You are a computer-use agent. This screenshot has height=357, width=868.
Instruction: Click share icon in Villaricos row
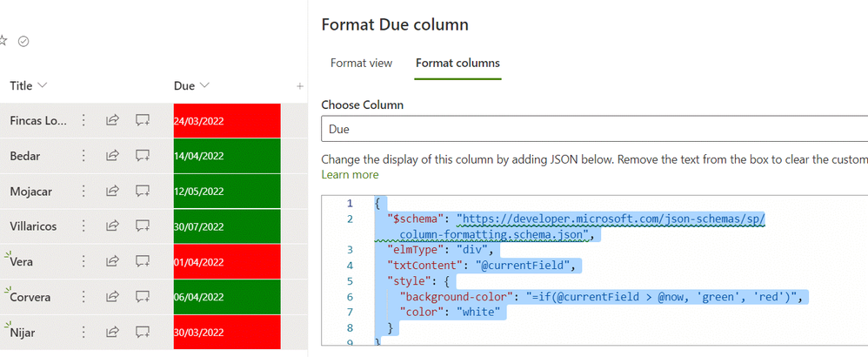click(112, 226)
